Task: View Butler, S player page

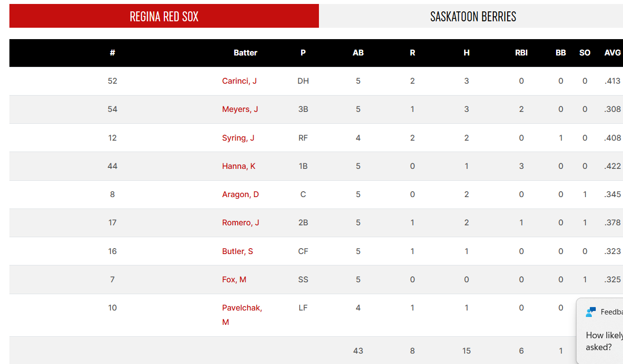Action: pyautogui.click(x=237, y=251)
